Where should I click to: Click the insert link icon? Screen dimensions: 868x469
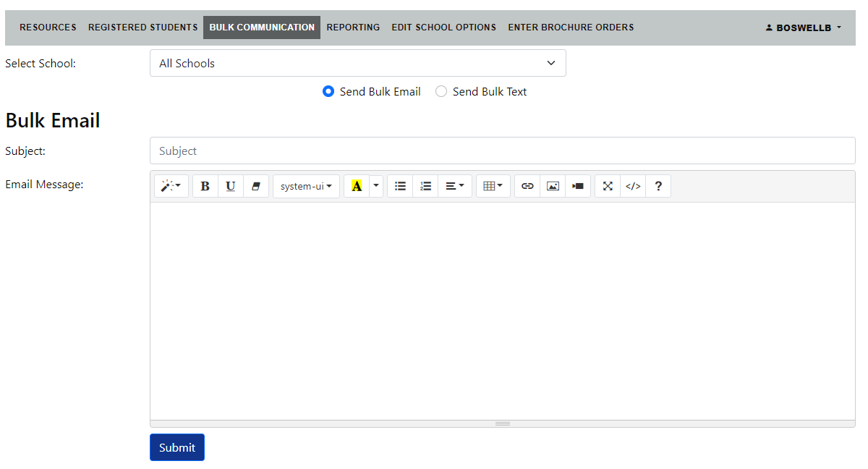click(527, 186)
